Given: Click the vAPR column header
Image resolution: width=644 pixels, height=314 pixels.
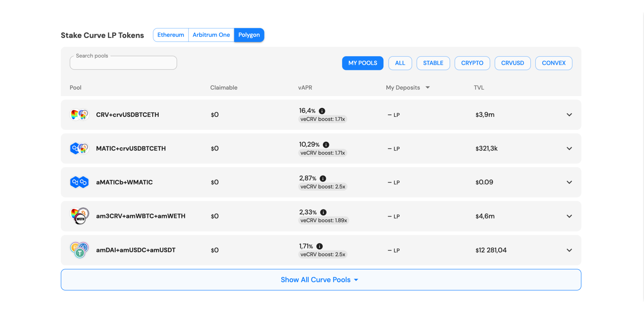Looking at the screenshot, I should (x=305, y=87).
